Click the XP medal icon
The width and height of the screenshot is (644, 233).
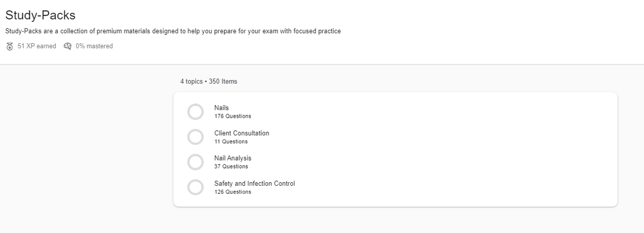[10, 46]
